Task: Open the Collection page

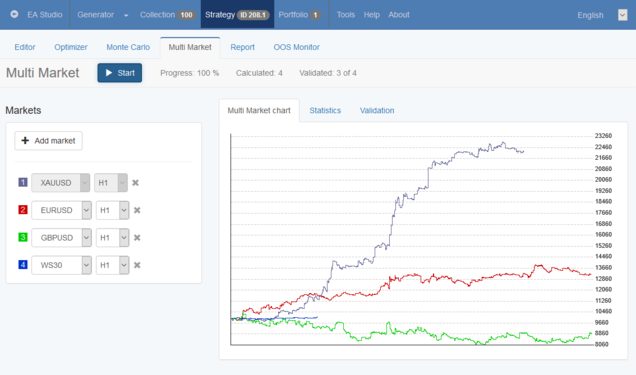Action: (167, 15)
